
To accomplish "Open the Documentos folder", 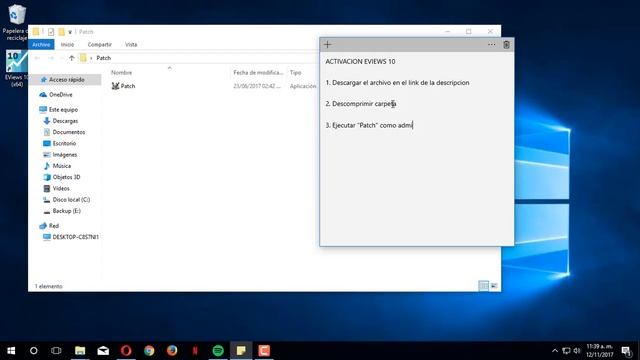I will click(69, 132).
